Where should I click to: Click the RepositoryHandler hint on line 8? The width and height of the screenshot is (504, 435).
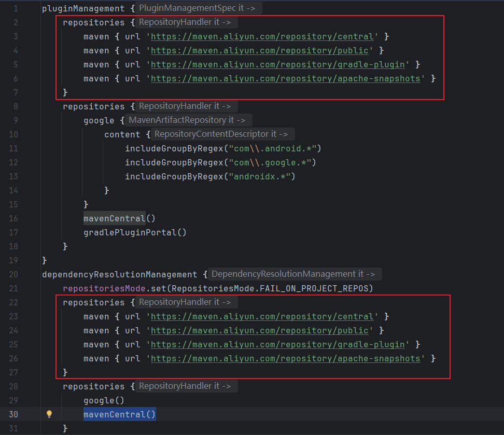click(187, 106)
